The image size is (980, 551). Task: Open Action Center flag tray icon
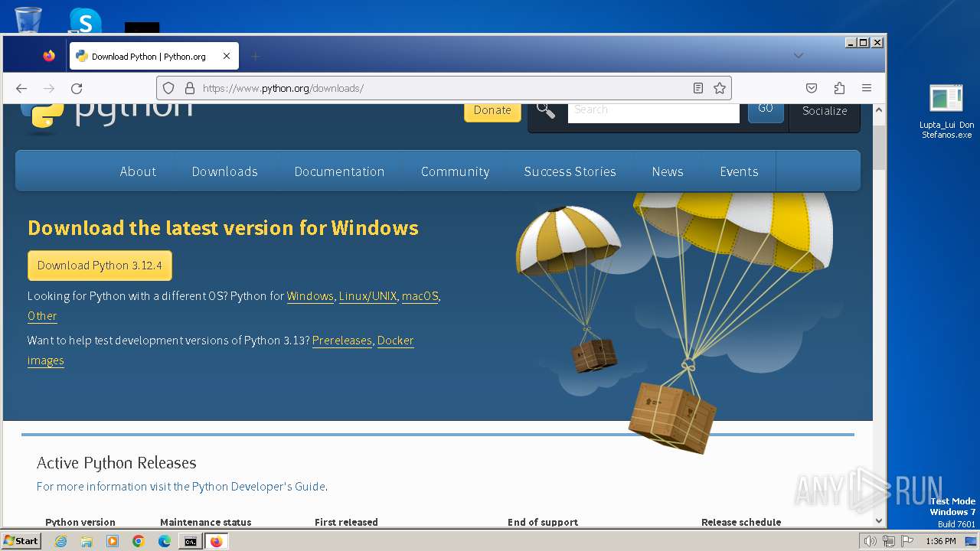pyautogui.click(x=906, y=541)
